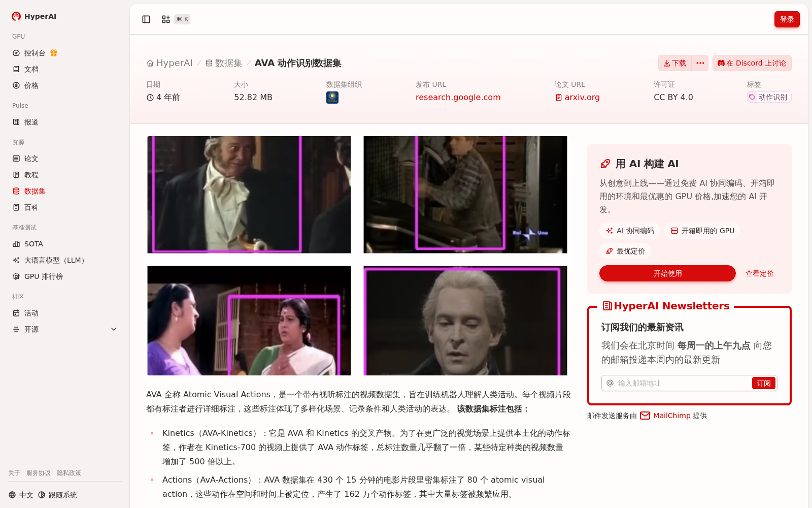
Task: Click the top-right AVA sample image
Action: [465, 195]
